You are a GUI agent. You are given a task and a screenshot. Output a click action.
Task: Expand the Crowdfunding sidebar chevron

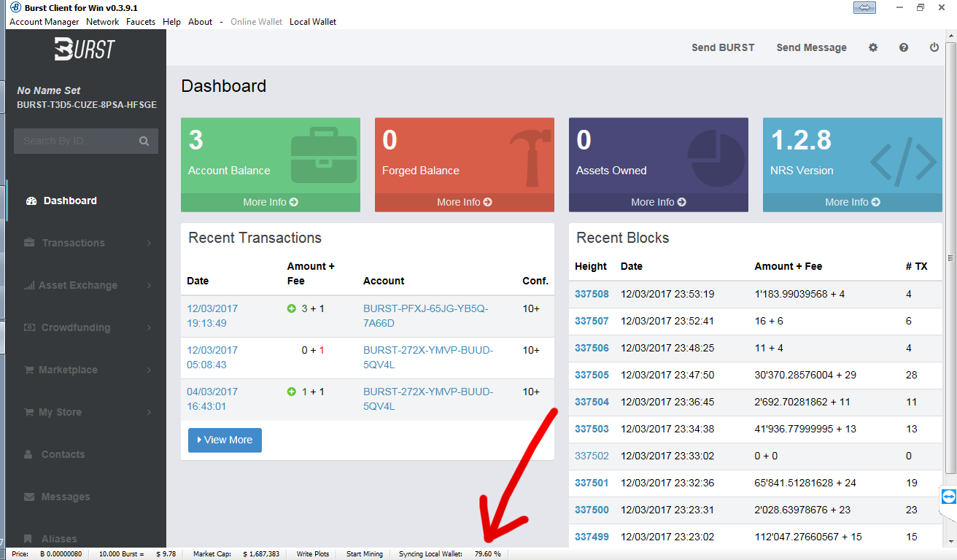(149, 327)
